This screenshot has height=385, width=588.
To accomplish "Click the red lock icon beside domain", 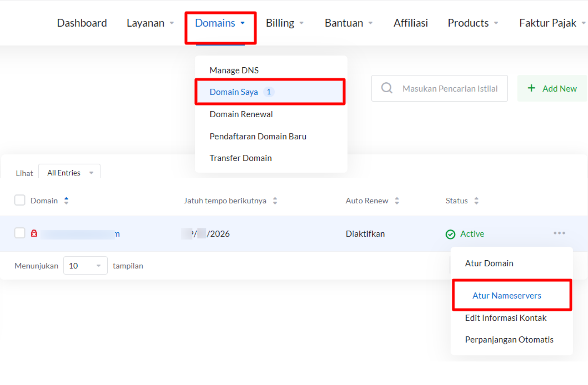I will click(x=34, y=234).
